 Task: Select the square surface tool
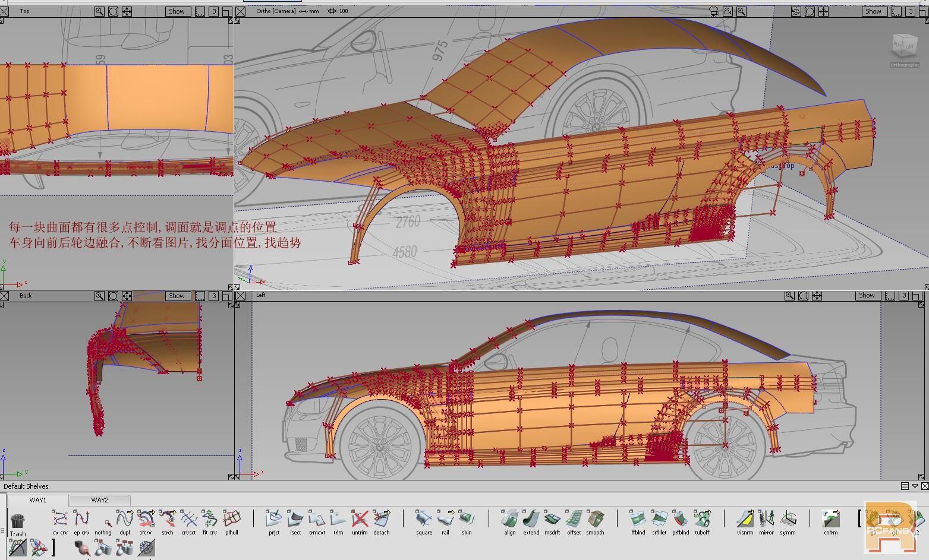(x=424, y=523)
